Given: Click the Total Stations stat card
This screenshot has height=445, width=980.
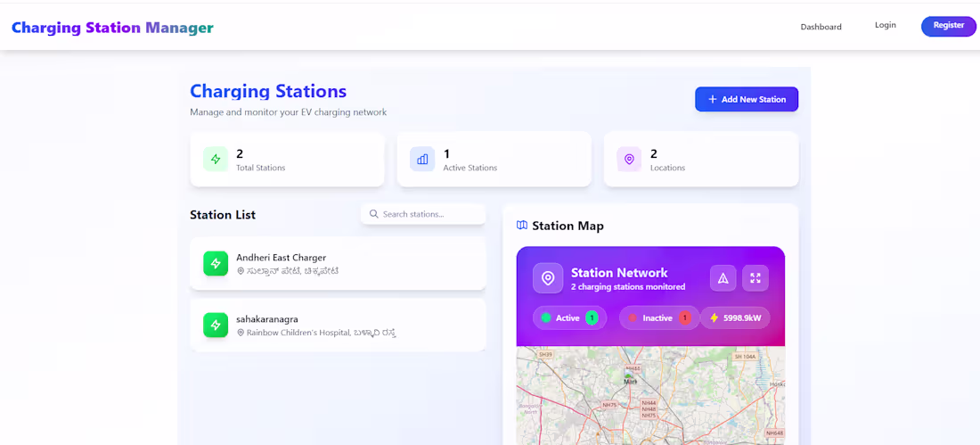Looking at the screenshot, I should tap(287, 159).
